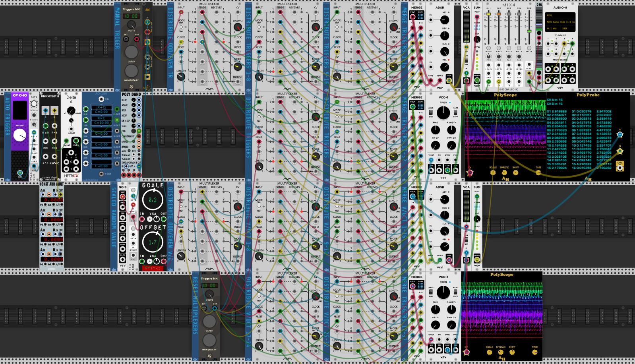Click the Delta module Input jack
The height and width of the screenshot is (364, 635).
click(x=66, y=141)
